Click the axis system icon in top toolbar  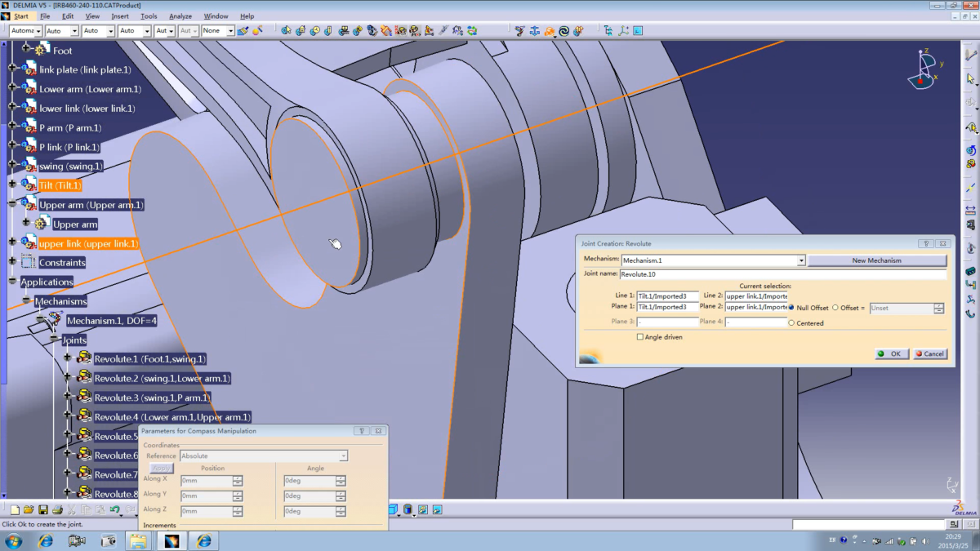[623, 30]
